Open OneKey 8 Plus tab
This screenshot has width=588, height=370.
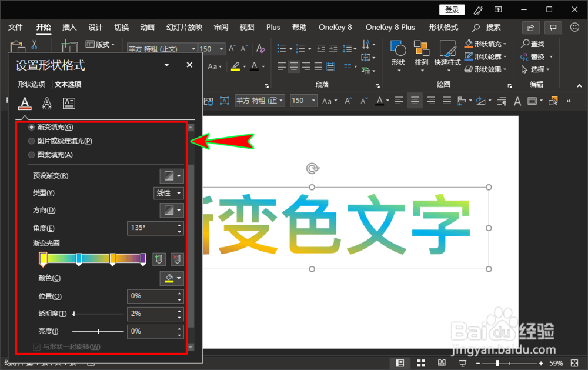(x=390, y=28)
